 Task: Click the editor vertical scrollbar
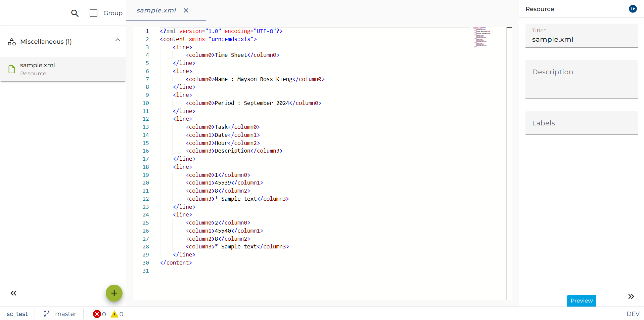[509, 163]
